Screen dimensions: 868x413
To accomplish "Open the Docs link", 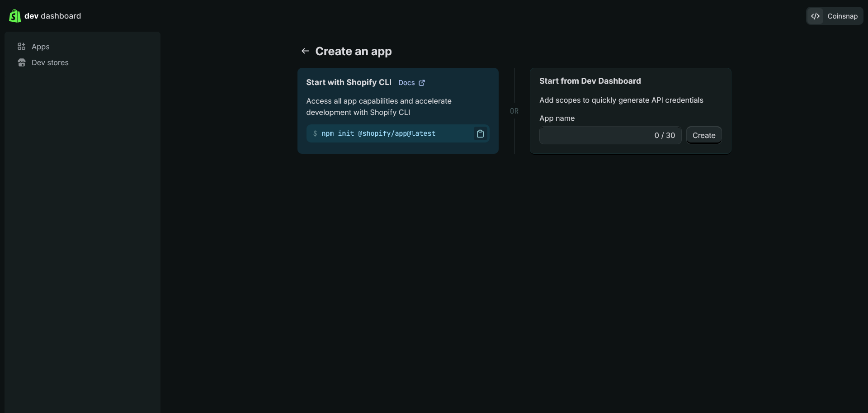I will pos(406,83).
